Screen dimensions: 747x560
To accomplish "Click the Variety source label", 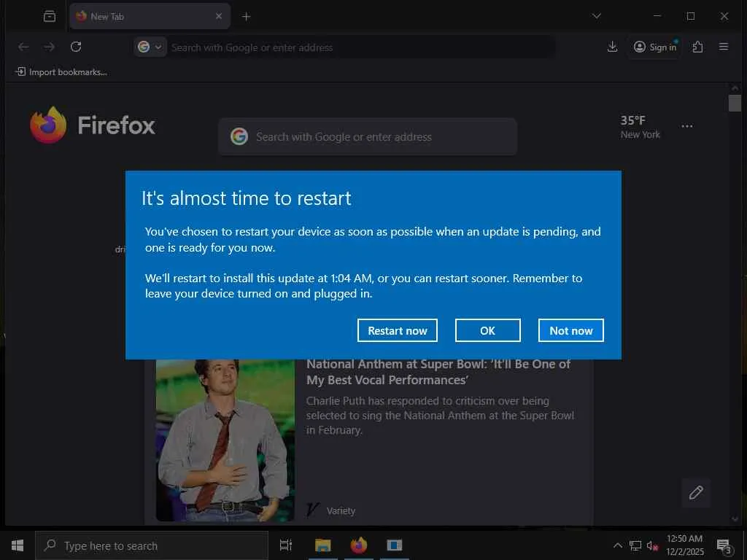I will point(341,510).
